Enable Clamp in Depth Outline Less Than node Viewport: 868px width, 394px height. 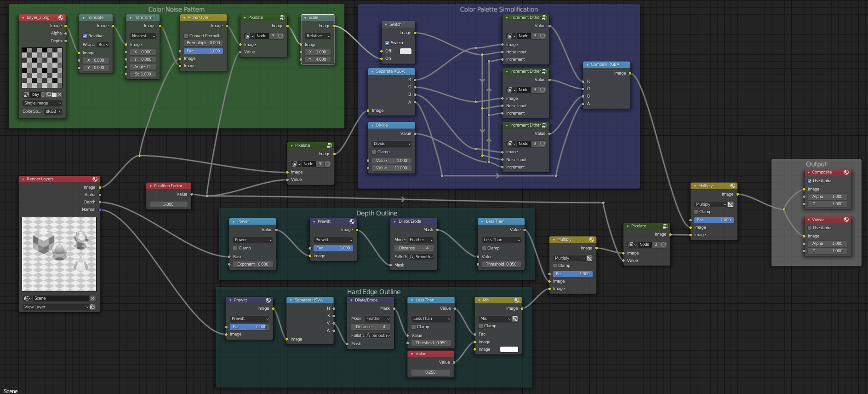(x=484, y=248)
